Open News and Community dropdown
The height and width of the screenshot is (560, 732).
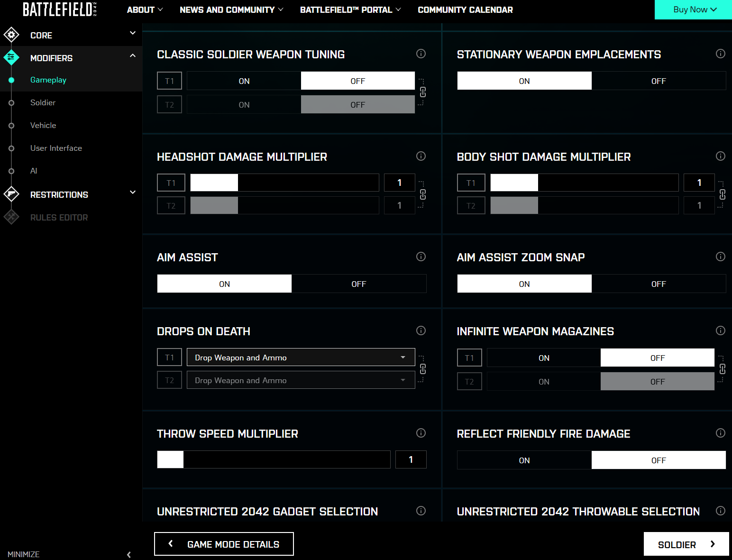coord(231,9)
